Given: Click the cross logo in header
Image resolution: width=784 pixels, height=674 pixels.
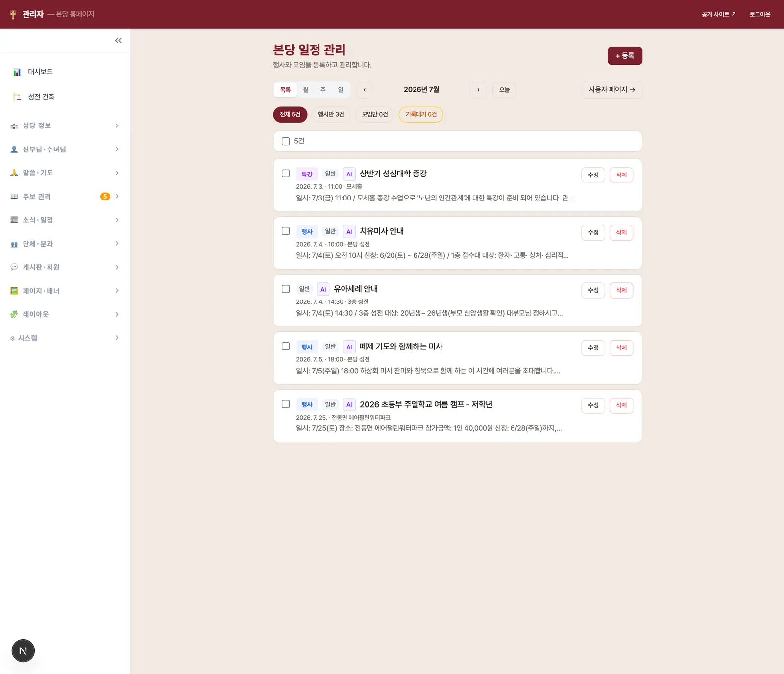Looking at the screenshot, I should pyautogui.click(x=13, y=14).
